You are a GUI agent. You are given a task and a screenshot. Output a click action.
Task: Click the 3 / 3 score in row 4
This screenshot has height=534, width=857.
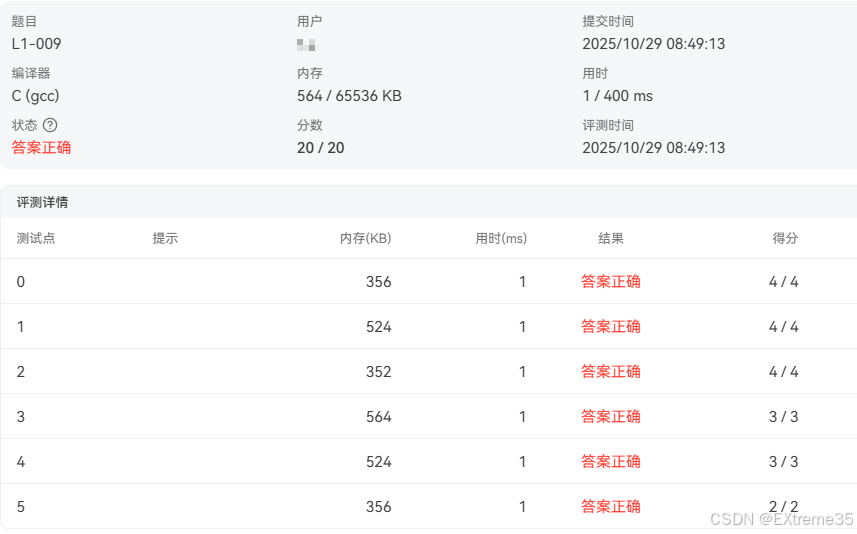click(783, 462)
